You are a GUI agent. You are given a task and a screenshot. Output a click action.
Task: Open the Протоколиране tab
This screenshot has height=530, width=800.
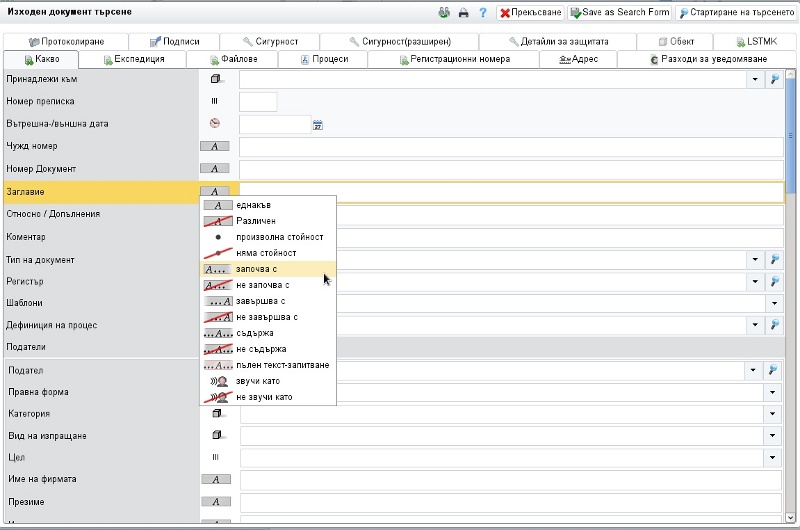tap(66, 41)
